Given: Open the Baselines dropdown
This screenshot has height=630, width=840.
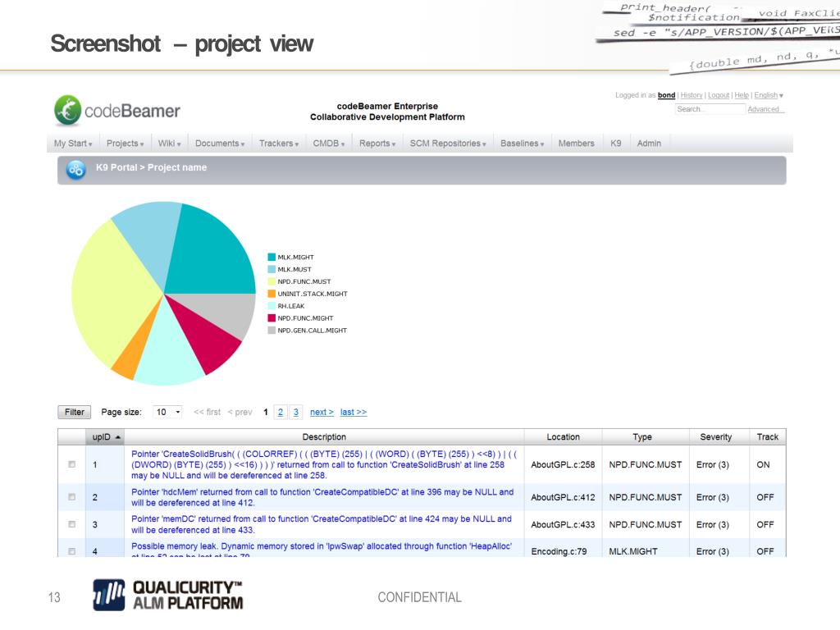Looking at the screenshot, I should point(522,144).
